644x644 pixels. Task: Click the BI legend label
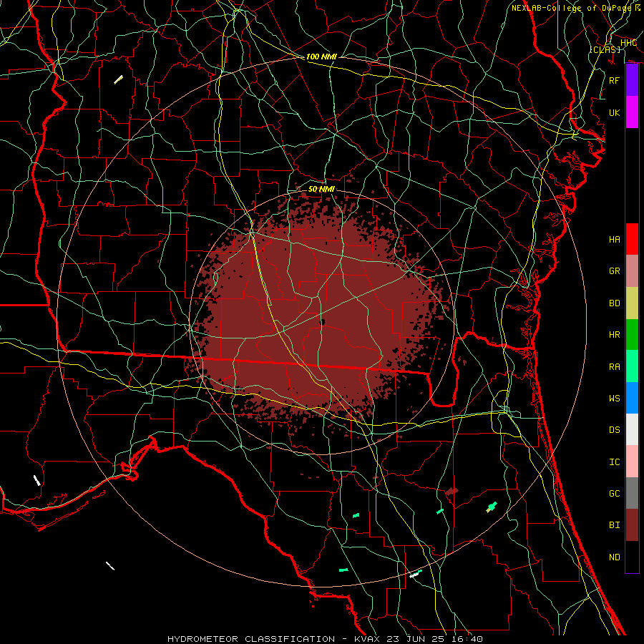point(614,525)
